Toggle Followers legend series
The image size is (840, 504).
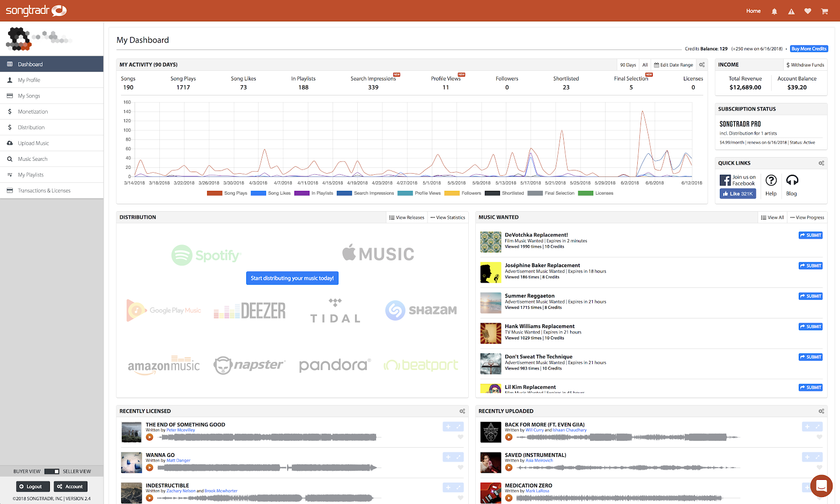(x=463, y=193)
